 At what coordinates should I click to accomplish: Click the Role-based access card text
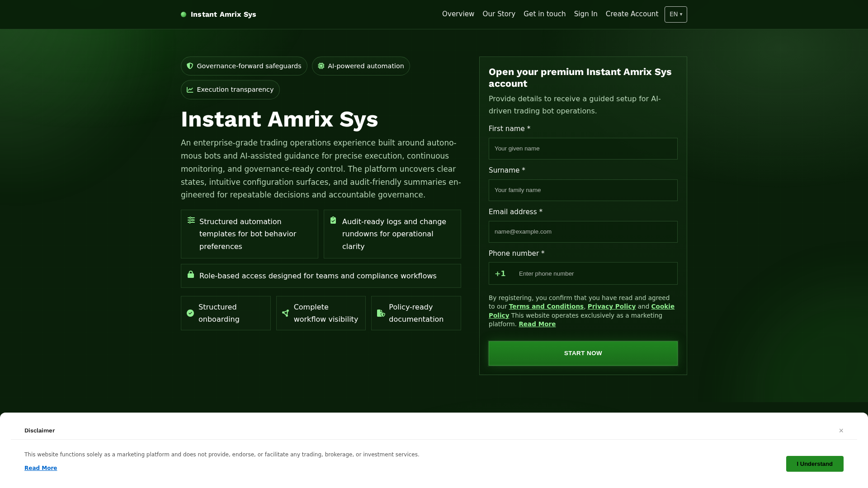pos(318,276)
